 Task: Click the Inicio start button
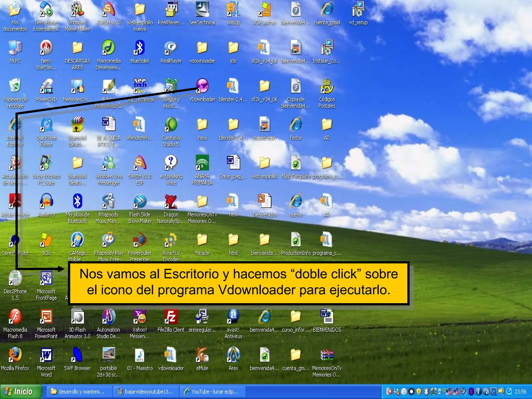click(21, 391)
